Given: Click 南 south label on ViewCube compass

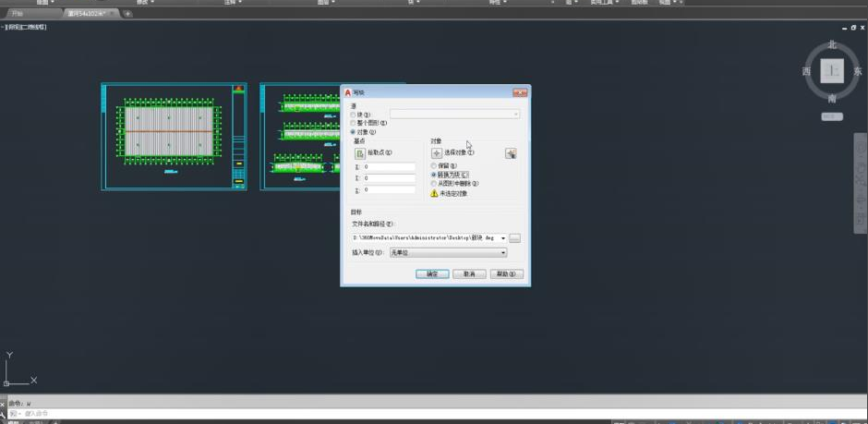Looking at the screenshot, I should point(832,99).
